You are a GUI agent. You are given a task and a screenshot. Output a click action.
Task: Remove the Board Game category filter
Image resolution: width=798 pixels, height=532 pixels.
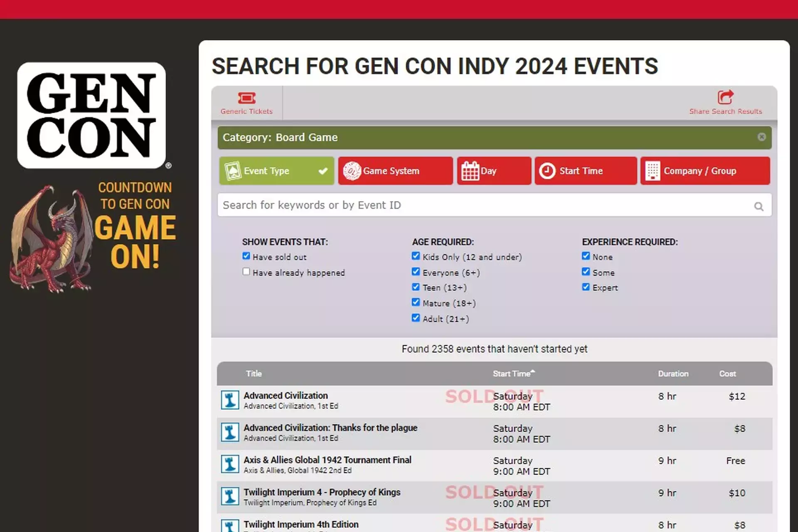click(x=761, y=137)
